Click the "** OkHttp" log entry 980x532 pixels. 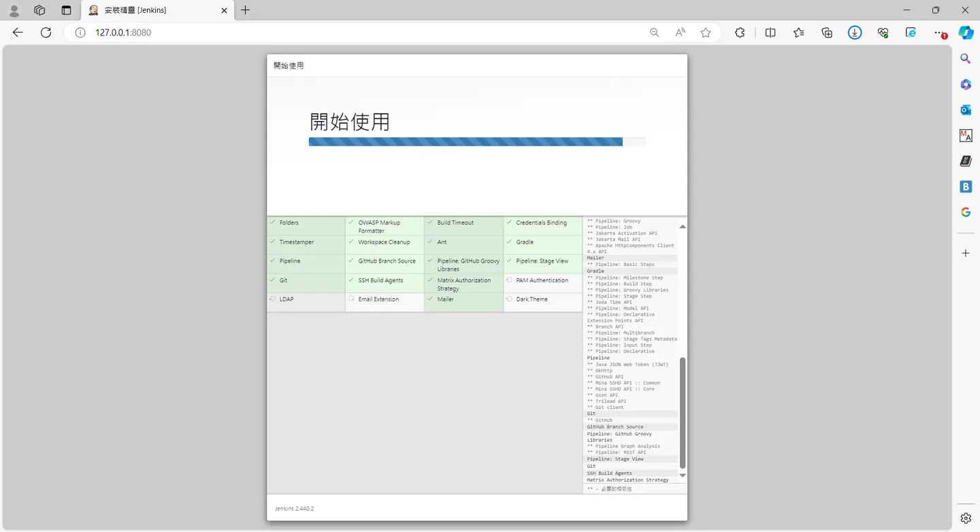click(600, 370)
